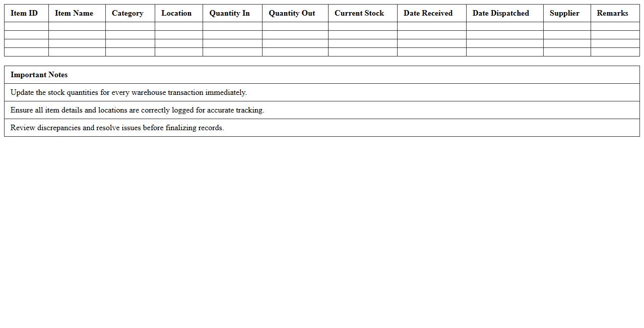Select the Item Name column header

(74, 13)
